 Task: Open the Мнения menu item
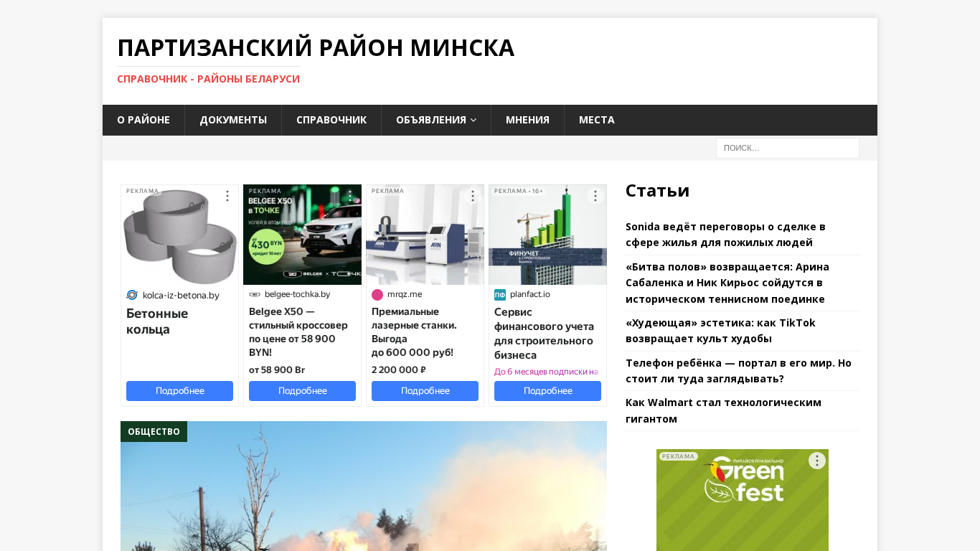[527, 120]
